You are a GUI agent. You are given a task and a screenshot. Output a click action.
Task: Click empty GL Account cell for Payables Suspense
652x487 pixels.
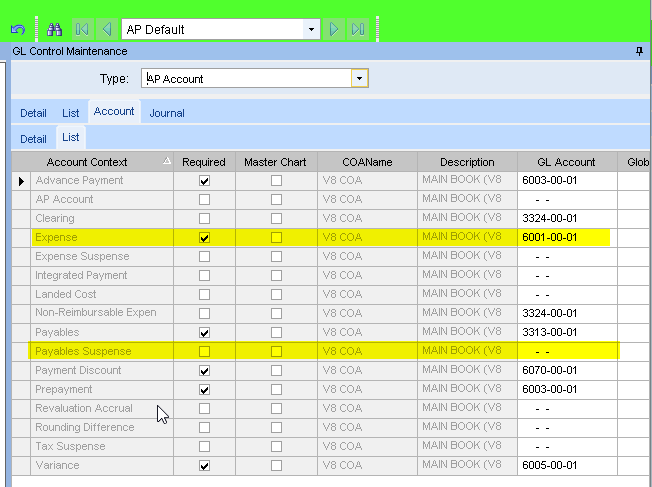[x=567, y=351]
